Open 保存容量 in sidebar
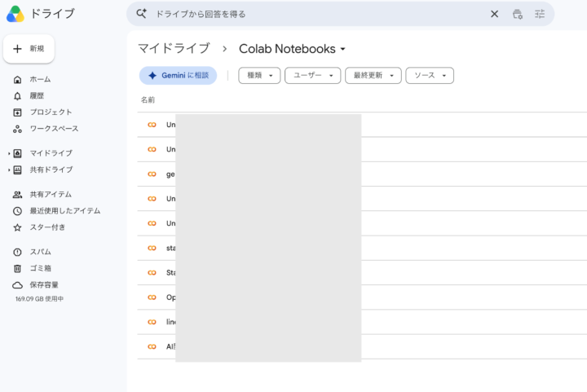This screenshot has width=587, height=392. [x=44, y=284]
